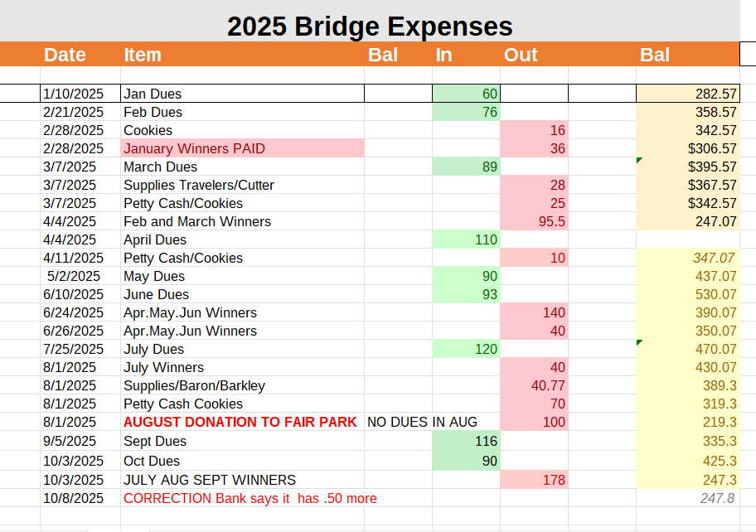
Task: Click the balance cell showing 282.57
Action: [686, 94]
